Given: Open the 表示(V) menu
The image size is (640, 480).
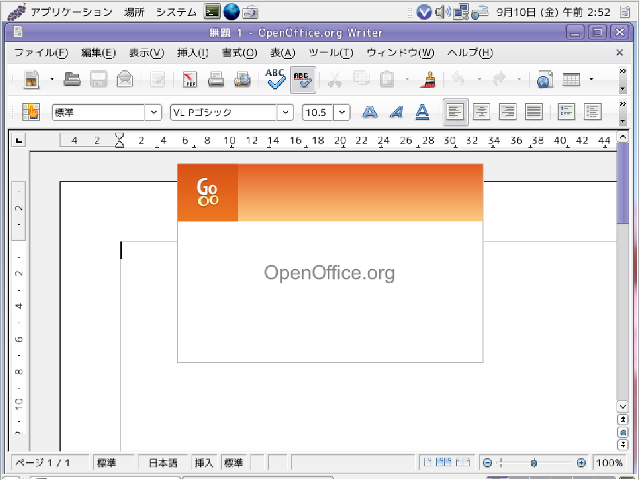Looking at the screenshot, I should tap(147, 53).
